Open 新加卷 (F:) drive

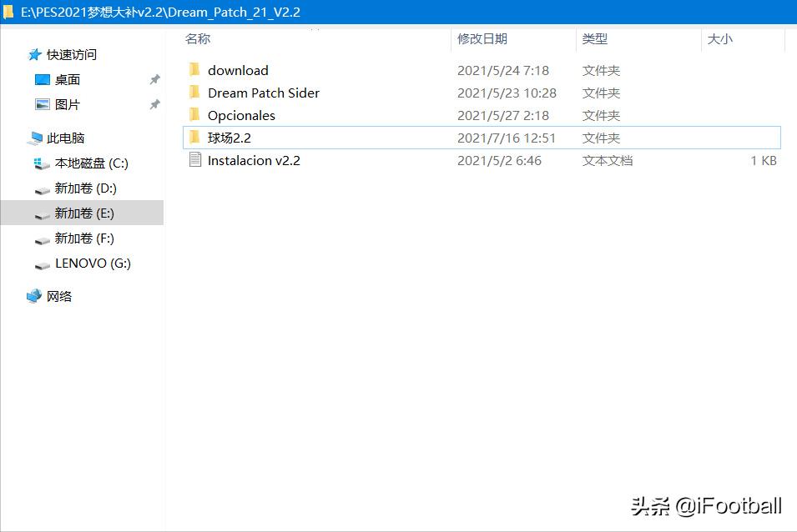[84, 238]
